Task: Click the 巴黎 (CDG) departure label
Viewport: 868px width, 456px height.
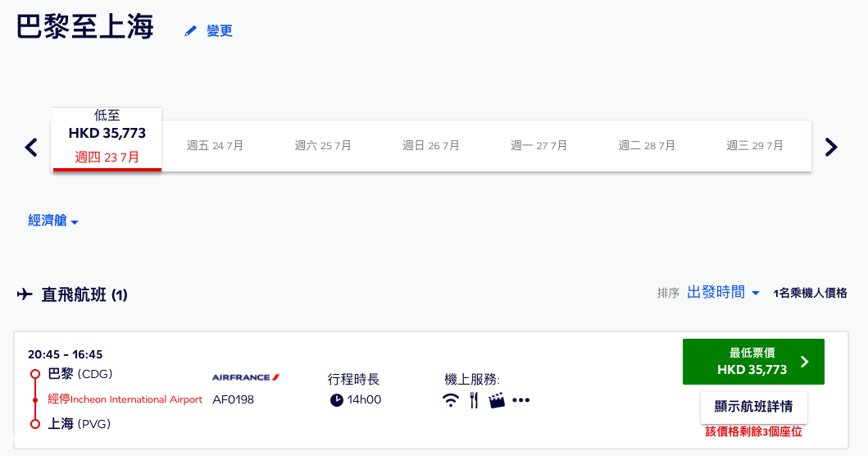Action: pyautogui.click(x=80, y=374)
